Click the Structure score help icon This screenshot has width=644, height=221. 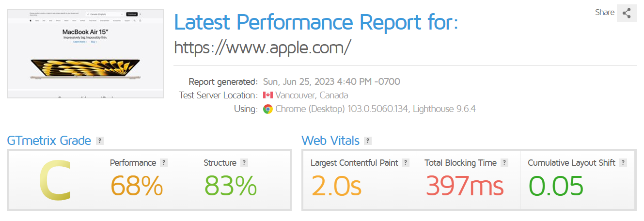(x=244, y=163)
